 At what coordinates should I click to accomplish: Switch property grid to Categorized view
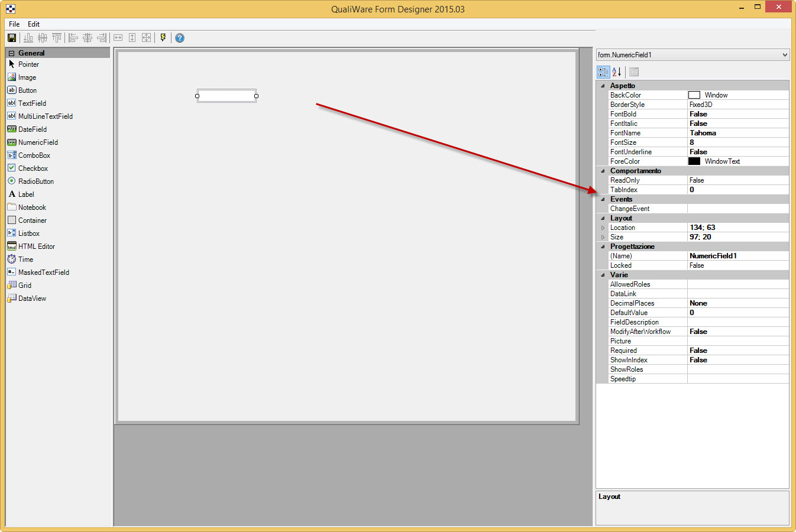coord(603,72)
